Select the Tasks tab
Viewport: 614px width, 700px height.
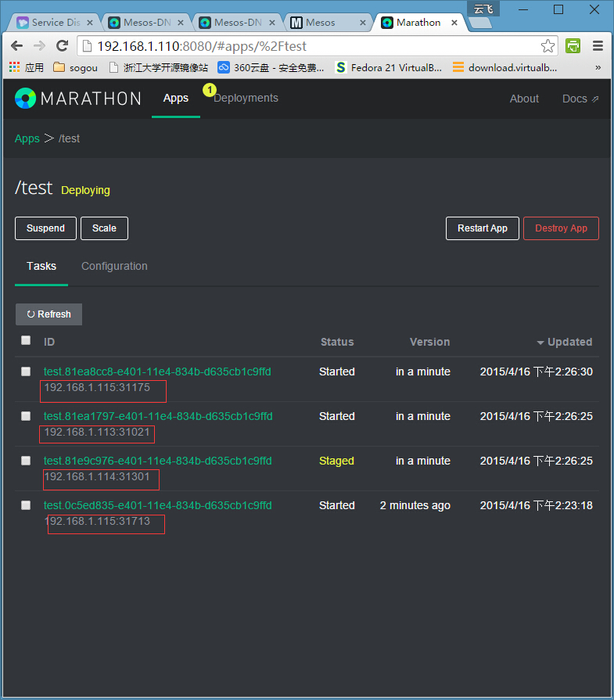(41, 266)
